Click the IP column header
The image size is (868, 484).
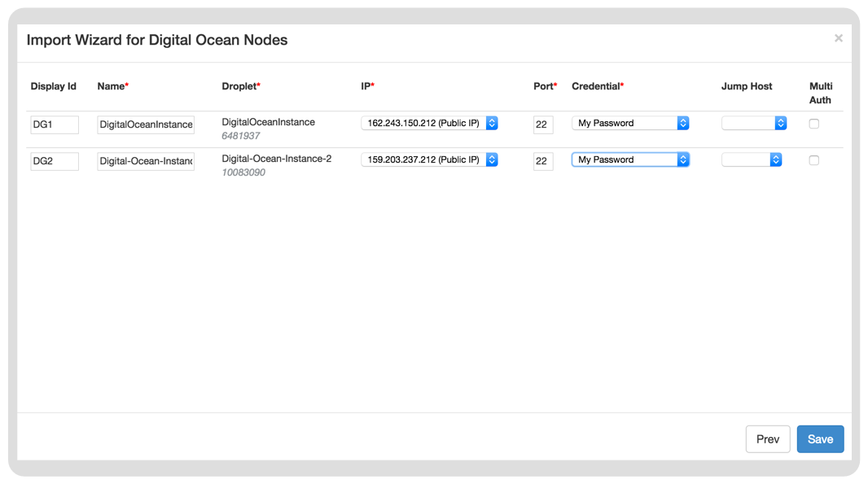367,85
